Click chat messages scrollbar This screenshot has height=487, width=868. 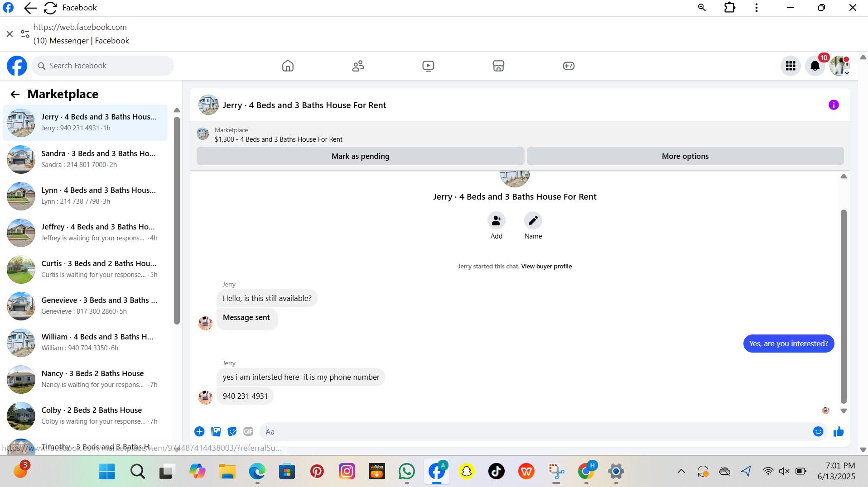click(844, 306)
